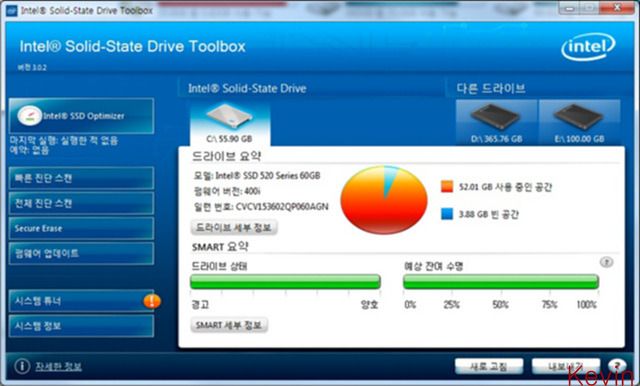
Task: Start the 전체 진단 스캔 full scan
Action: point(82,203)
